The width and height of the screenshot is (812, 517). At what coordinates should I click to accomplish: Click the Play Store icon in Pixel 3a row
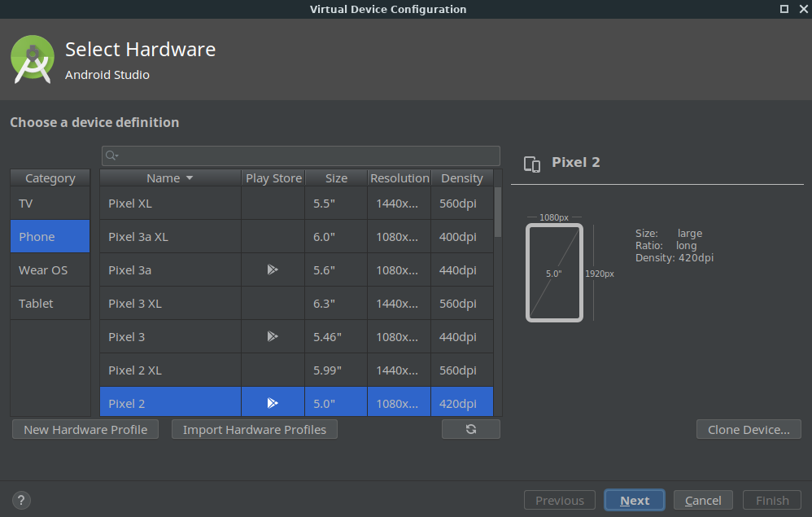point(273,269)
